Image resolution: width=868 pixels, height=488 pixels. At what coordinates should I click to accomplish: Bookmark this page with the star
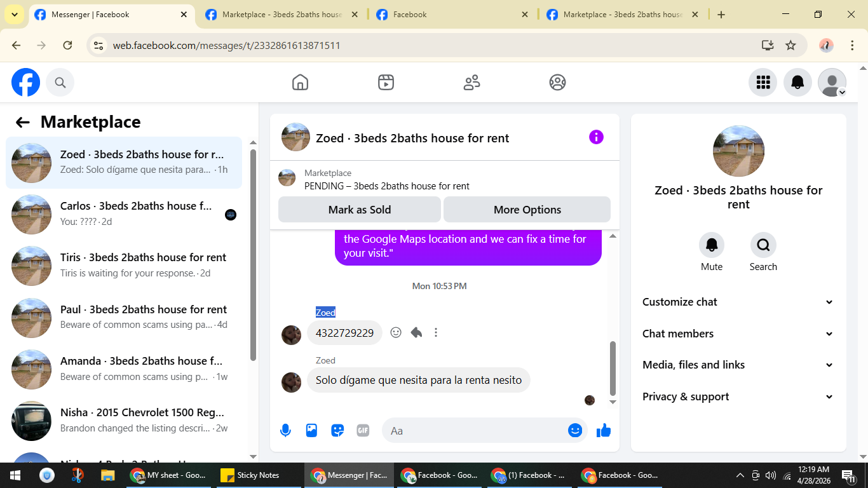point(790,45)
